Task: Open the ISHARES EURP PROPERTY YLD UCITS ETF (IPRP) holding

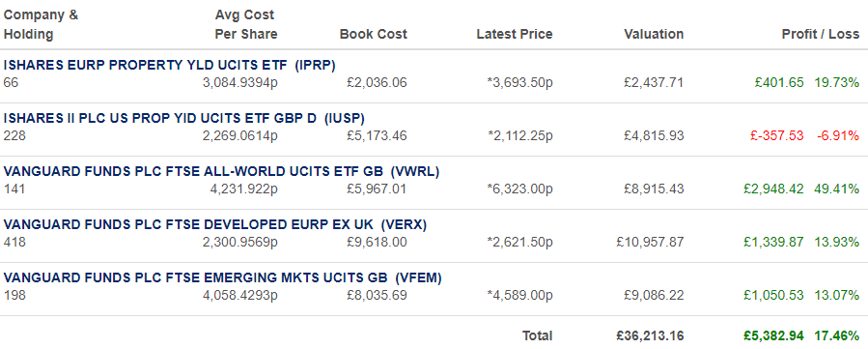Action: point(169,66)
